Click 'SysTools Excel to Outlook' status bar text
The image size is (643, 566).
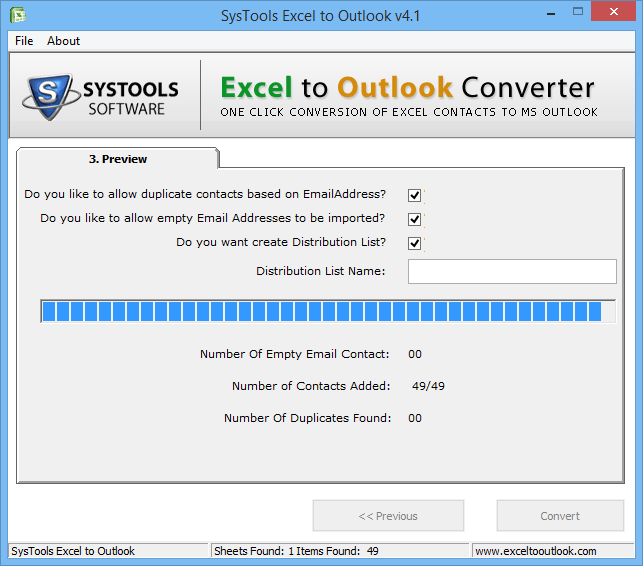coord(73,551)
